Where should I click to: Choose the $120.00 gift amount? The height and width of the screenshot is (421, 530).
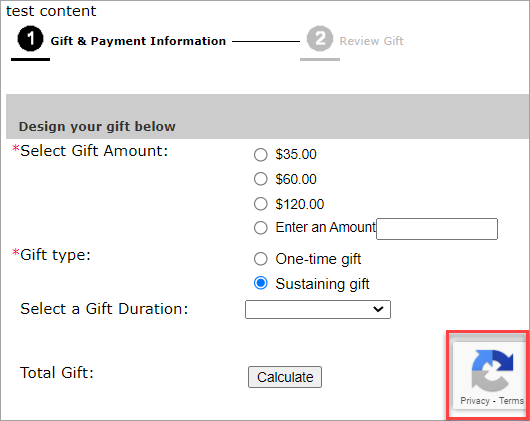point(261,204)
